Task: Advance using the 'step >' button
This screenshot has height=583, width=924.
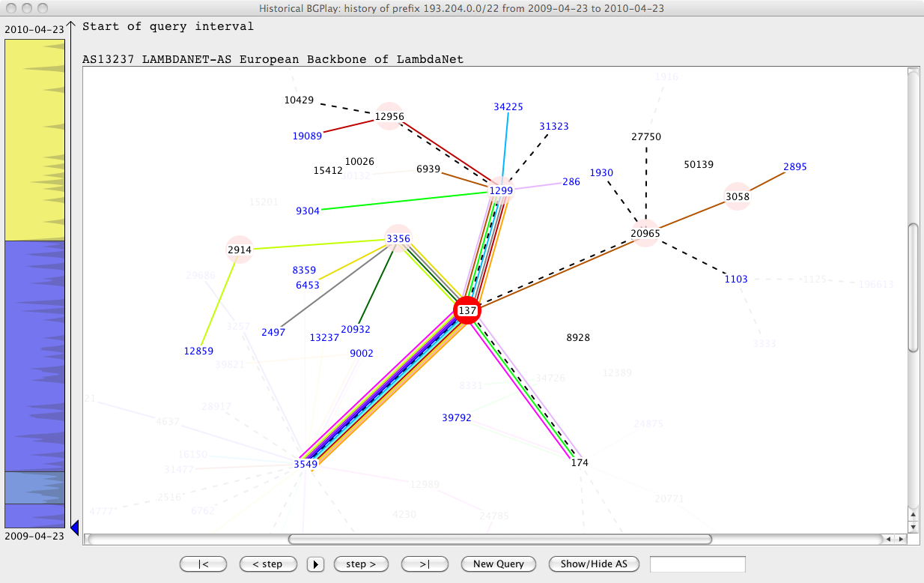Action: click(362, 564)
